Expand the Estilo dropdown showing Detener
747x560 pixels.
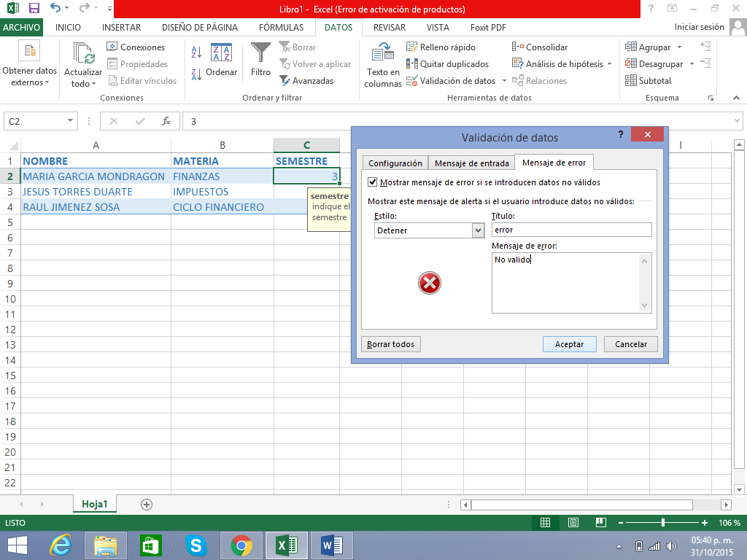point(478,230)
